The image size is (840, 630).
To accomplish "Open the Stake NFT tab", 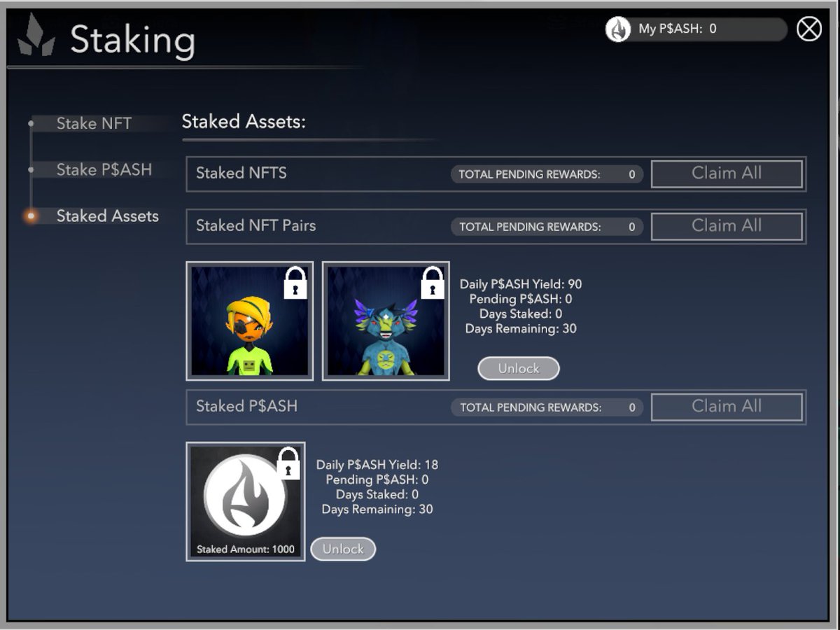I will click(94, 124).
